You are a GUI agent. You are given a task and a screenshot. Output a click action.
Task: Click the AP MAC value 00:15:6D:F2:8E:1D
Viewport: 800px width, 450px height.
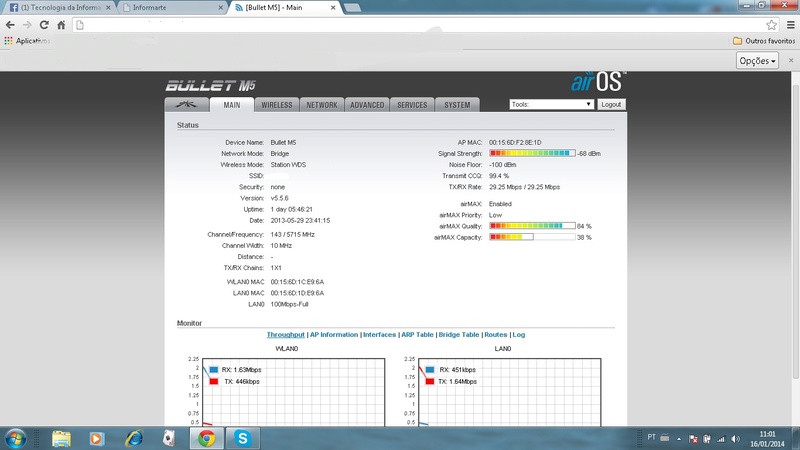pos(515,142)
